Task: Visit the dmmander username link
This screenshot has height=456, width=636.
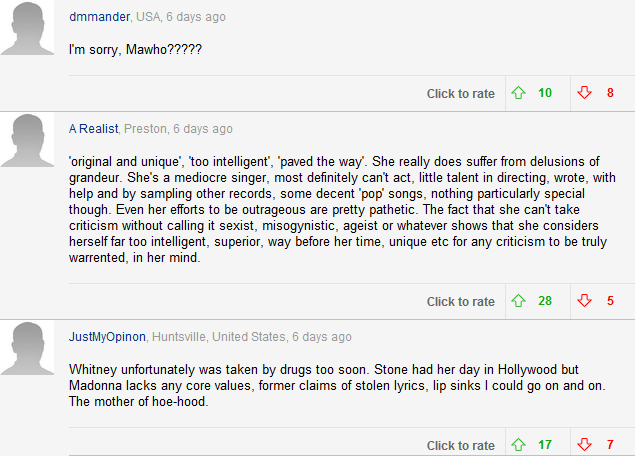Action: tap(99, 17)
